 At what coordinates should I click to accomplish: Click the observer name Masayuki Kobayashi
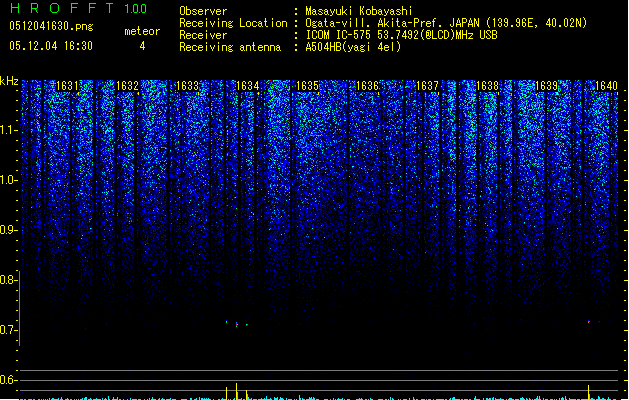[359, 11]
